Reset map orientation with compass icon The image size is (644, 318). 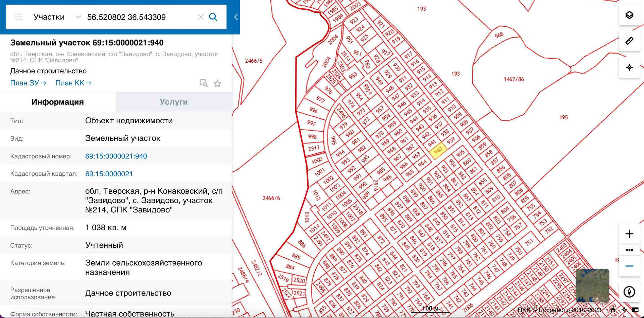coord(629,292)
